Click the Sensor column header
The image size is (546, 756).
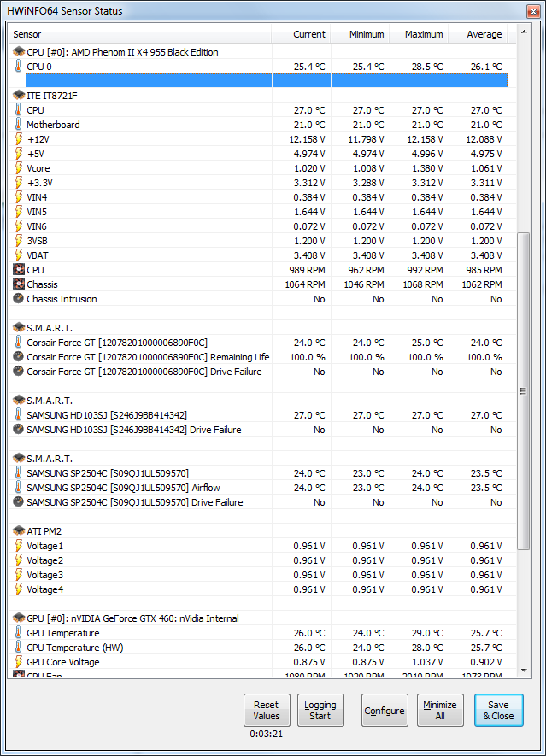140,34
